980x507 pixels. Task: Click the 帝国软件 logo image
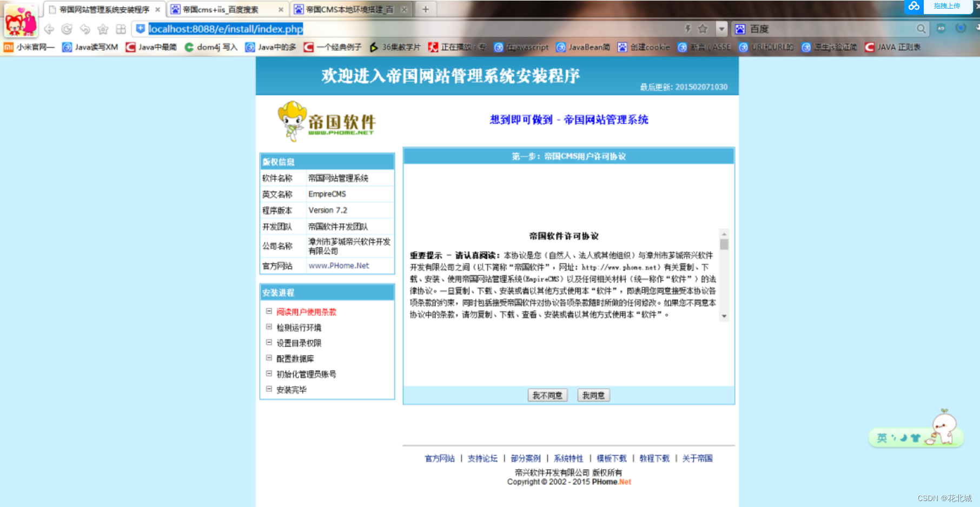click(326, 122)
